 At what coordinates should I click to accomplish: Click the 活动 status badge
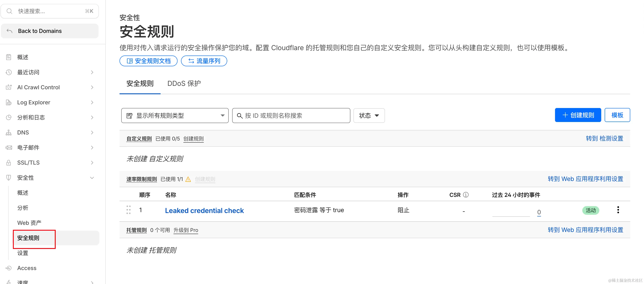coord(590,210)
